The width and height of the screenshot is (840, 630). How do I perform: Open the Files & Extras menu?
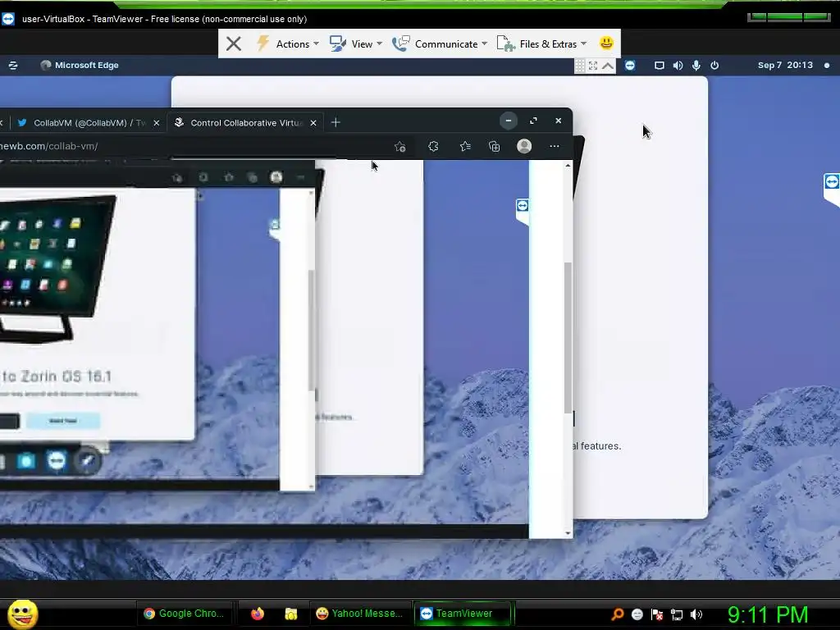[x=541, y=44]
